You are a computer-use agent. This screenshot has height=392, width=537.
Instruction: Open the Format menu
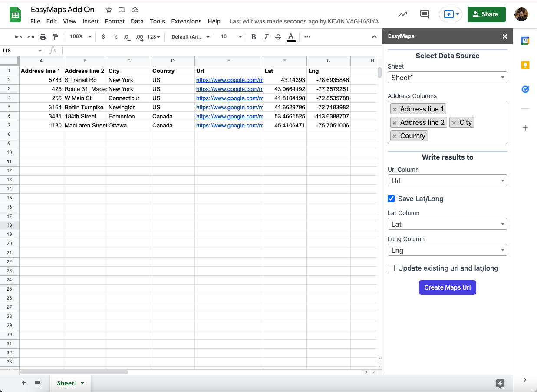tap(115, 21)
